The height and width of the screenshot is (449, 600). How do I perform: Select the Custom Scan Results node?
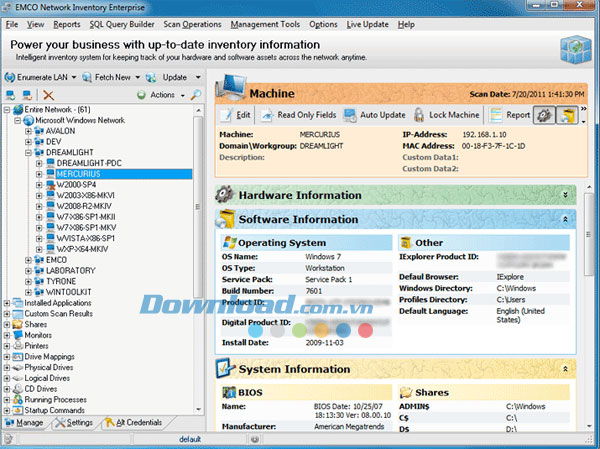point(59,313)
